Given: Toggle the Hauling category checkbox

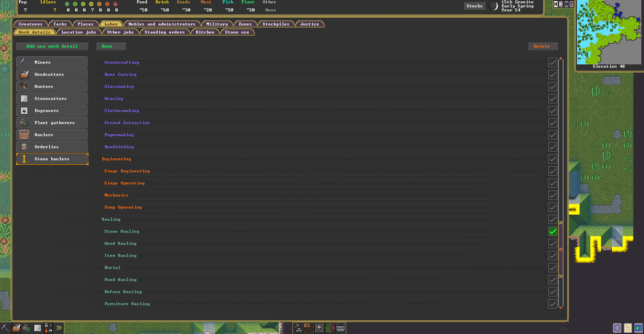Looking at the screenshot, I should (553, 219).
